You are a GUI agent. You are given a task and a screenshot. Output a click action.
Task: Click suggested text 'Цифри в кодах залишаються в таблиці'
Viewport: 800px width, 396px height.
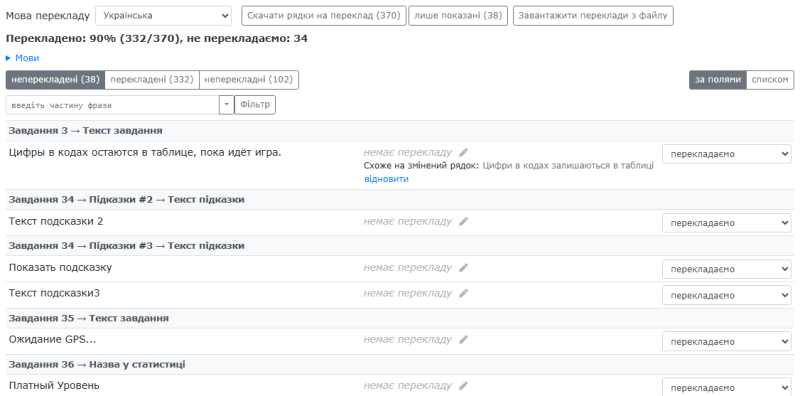pos(568,166)
